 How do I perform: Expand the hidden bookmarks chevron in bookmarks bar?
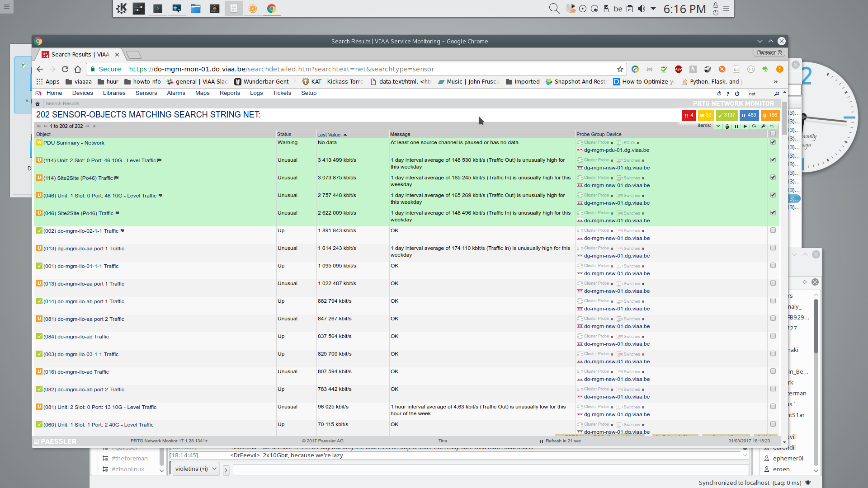[775, 82]
